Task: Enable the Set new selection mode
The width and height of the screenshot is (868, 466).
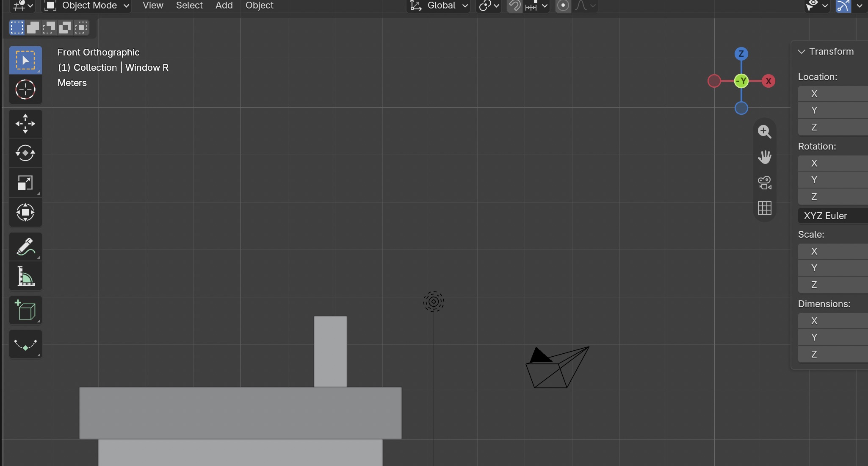Action: [17, 28]
